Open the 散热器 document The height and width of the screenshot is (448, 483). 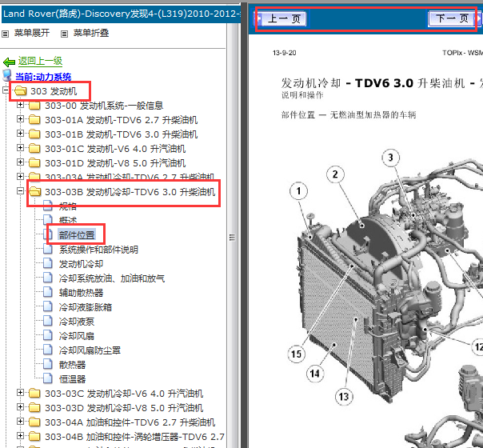(x=72, y=365)
